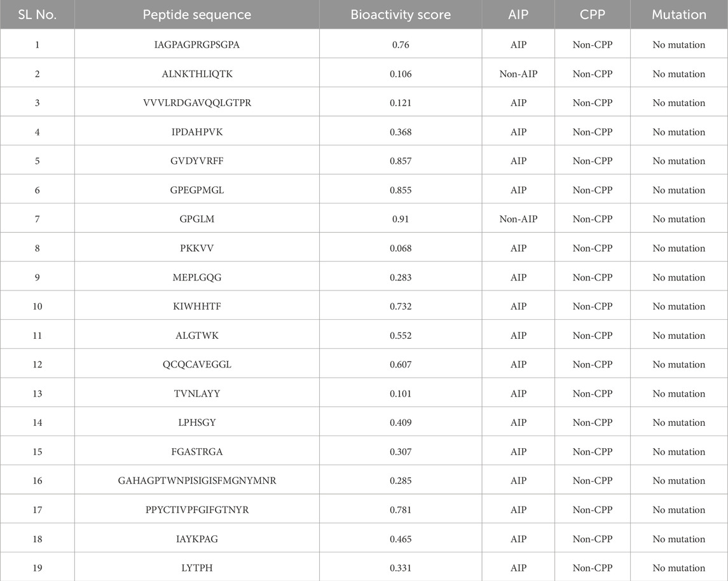Screen dimensions: 728x581
Task: Click the LYTPH peptide sequence
Action: click(x=197, y=568)
